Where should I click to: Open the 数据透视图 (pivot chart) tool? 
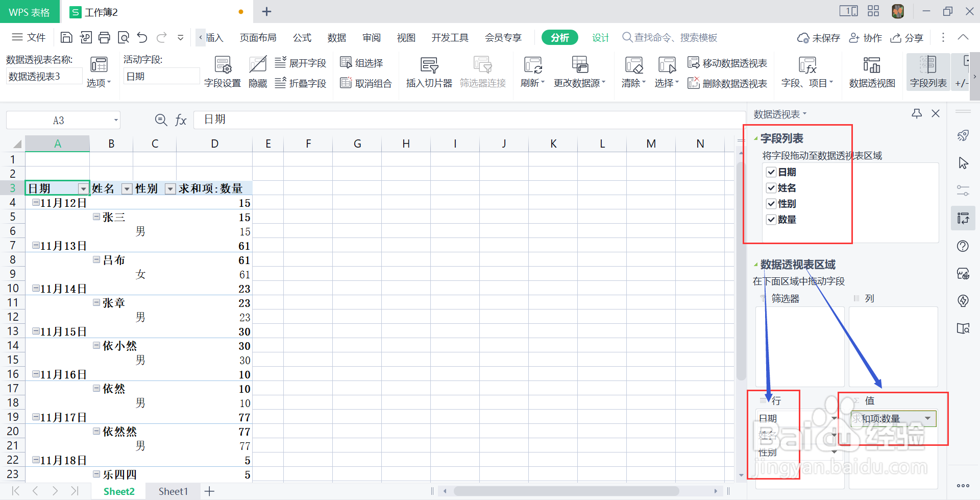click(x=872, y=72)
